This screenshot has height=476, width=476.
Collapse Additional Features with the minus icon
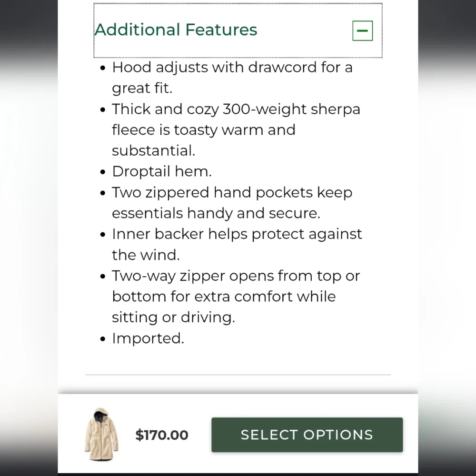(362, 30)
